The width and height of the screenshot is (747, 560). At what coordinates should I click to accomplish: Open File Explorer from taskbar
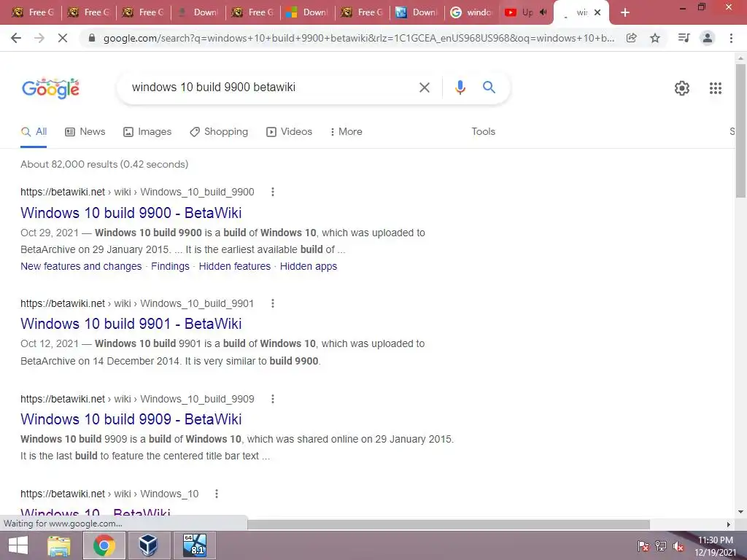59,545
